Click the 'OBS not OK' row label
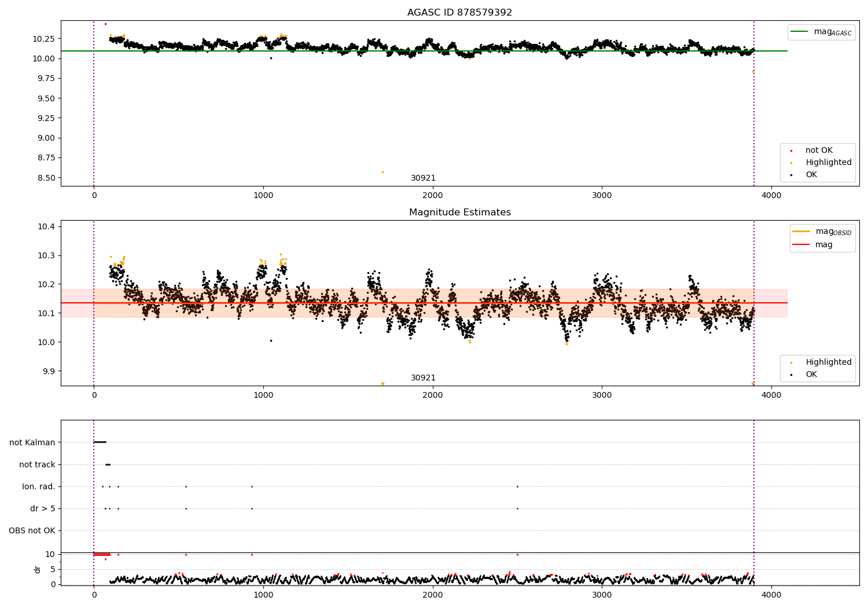Screen dimensions: 868x608 [x=32, y=530]
